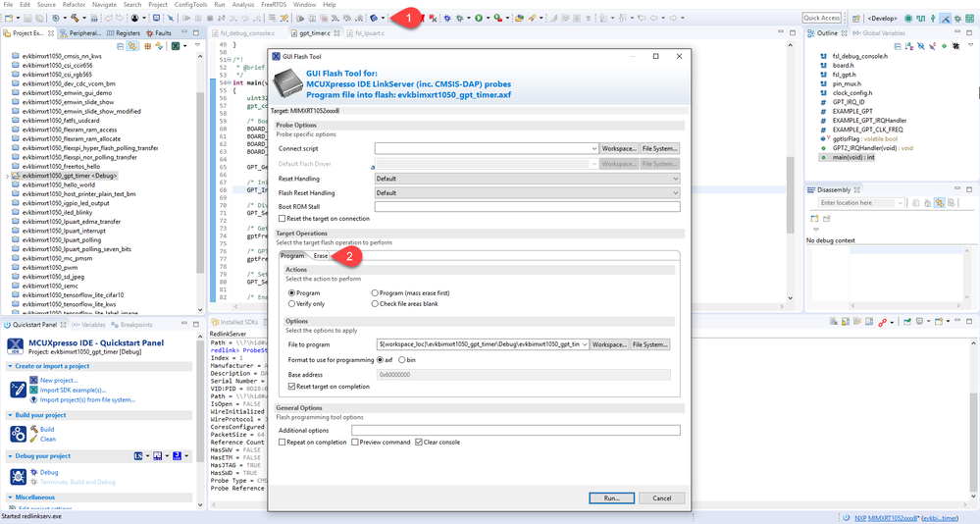
Task: Click the Collapse All icon in Project Explorer
Action: click(x=120, y=46)
